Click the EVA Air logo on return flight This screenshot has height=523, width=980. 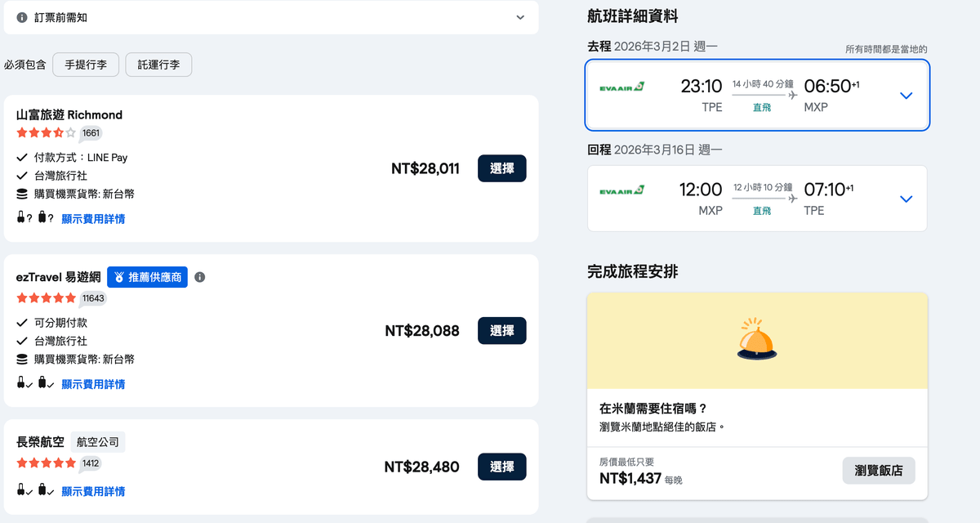[x=621, y=190]
